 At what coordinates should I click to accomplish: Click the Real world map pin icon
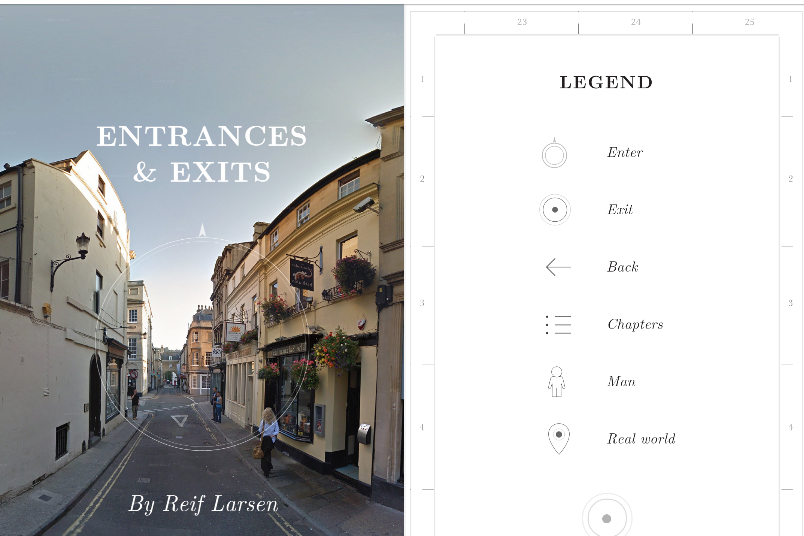[x=559, y=439]
